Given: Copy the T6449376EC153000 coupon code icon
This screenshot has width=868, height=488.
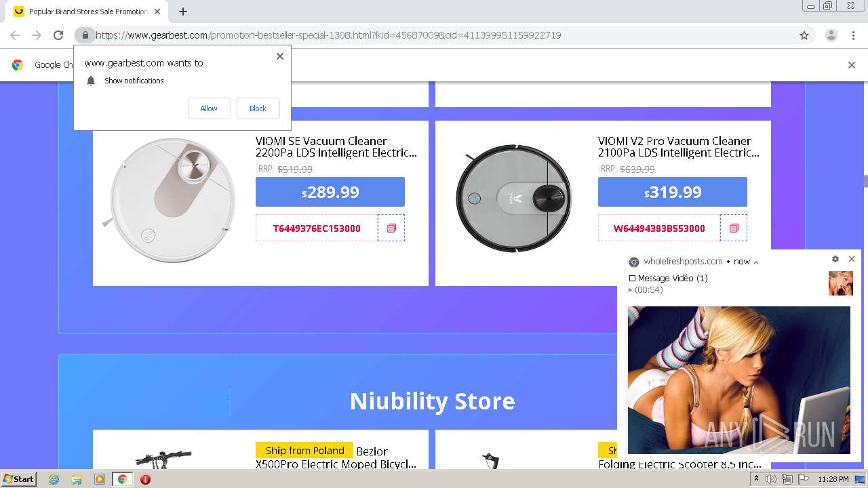Looking at the screenshot, I should [x=391, y=228].
